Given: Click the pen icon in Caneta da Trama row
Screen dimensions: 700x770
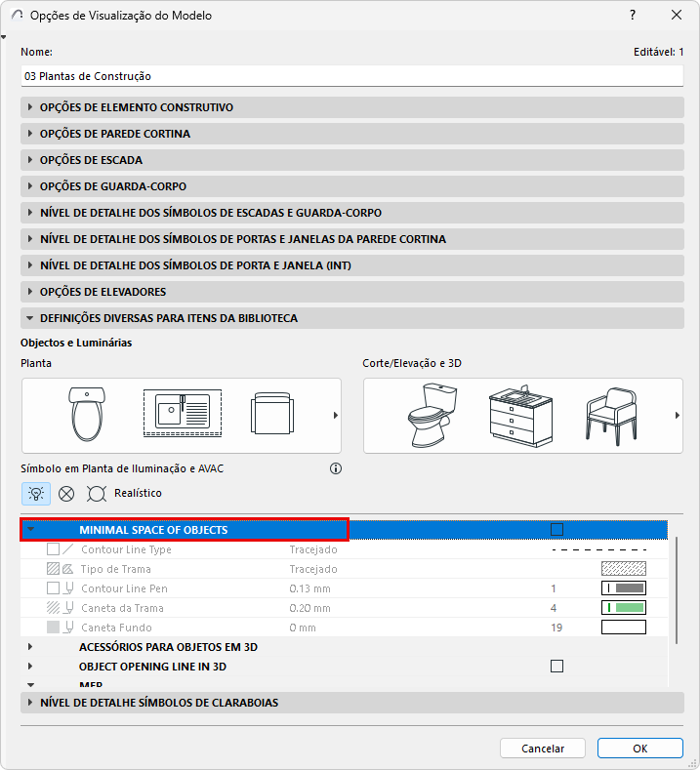Looking at the screenshot, I should [69, 608].
